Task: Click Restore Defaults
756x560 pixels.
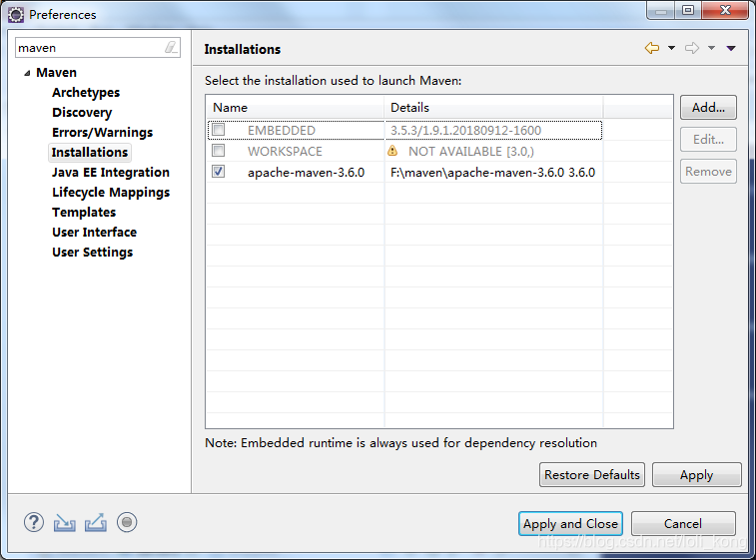Action: pos(592,475)
